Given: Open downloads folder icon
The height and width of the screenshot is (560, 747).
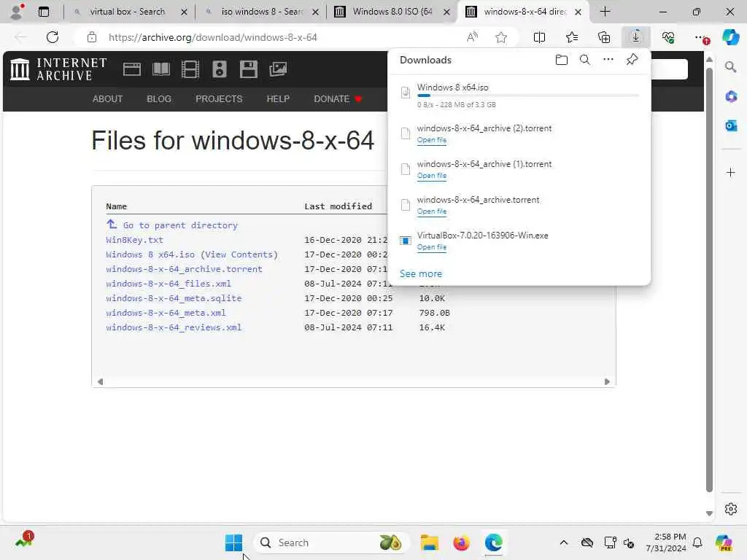Looking at the screenshot, I should click(562, 60).
